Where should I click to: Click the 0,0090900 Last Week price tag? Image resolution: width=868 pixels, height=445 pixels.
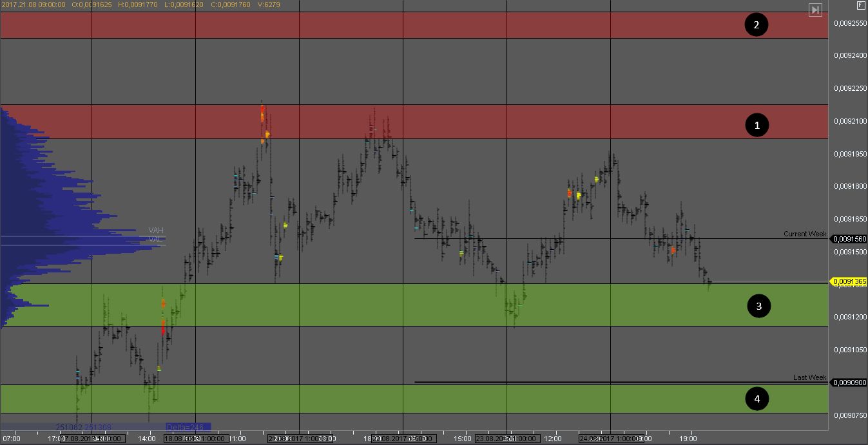[x=849, y=383]
